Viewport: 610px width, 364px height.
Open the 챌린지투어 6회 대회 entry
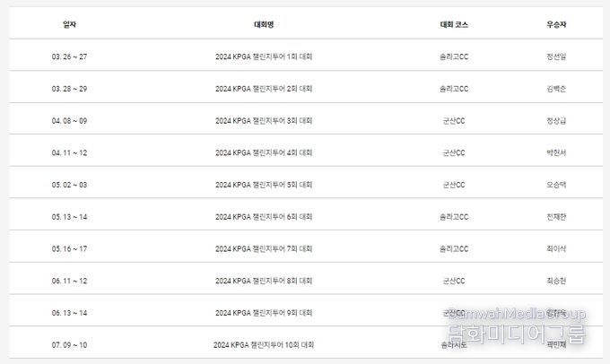click(264, 217)
